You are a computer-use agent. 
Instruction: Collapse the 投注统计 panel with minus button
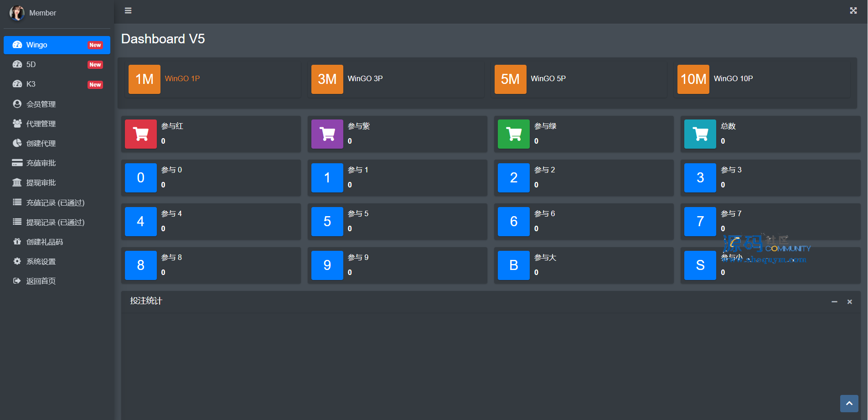[834, 302]
